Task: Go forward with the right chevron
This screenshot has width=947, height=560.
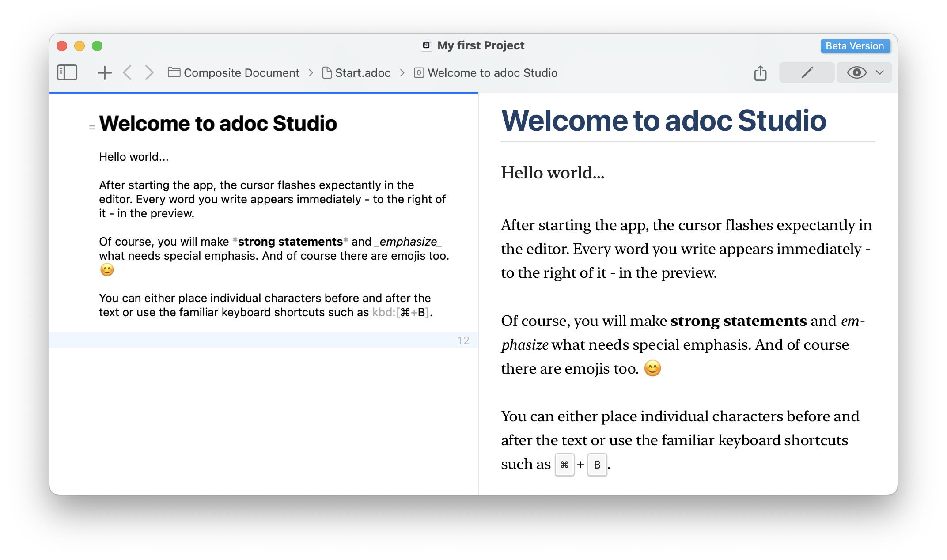Action: click(x=149, y=72)
